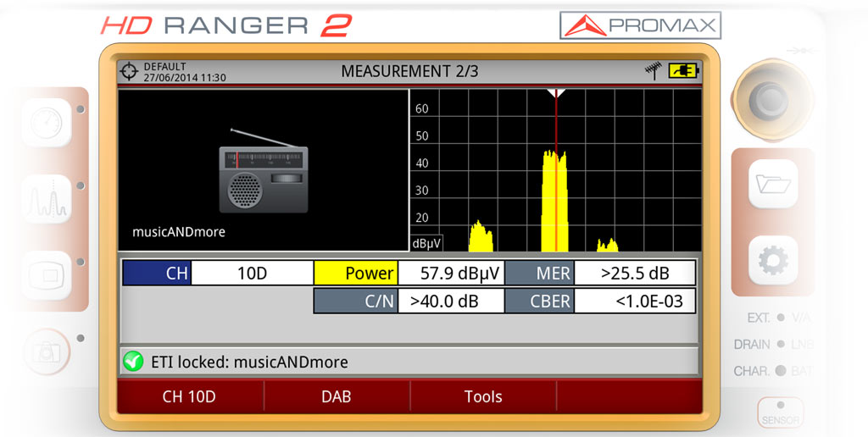Click the >25.5 dB MER value
868x437 pixels.
(635, 274)
